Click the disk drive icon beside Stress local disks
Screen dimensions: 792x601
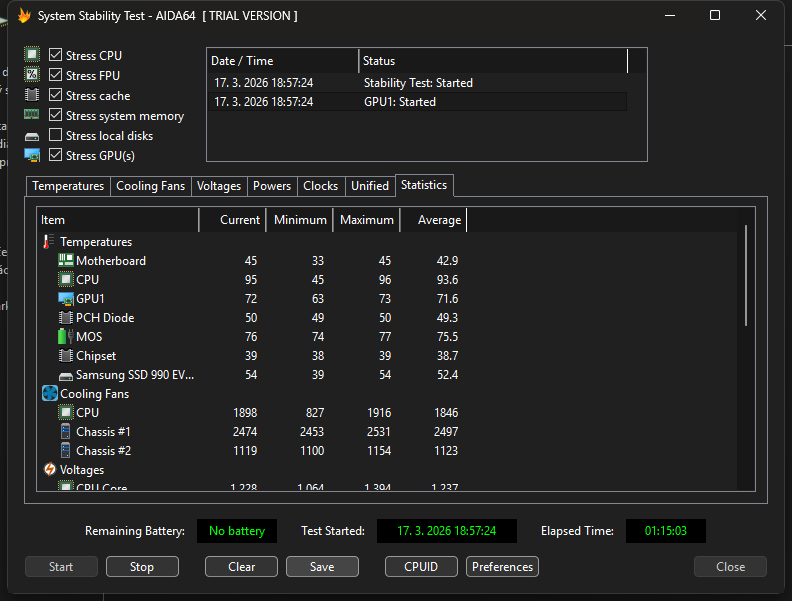pyautogui.click(x=32, y=136)
